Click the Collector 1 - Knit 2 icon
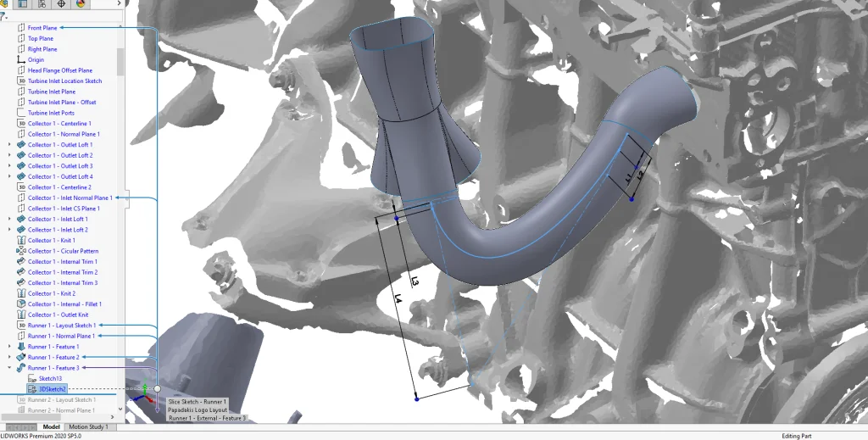The image size is (868, 440). point(21,293)
